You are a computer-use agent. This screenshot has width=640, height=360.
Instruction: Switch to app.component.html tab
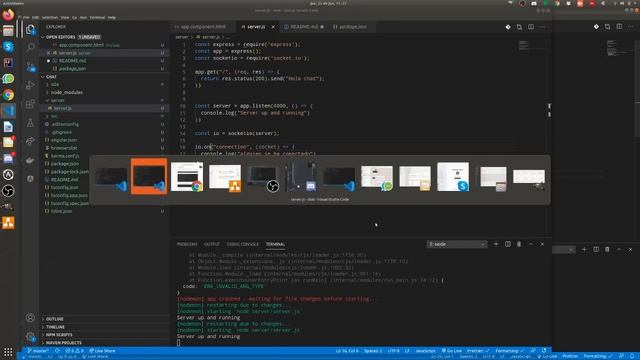coord(203,27)
